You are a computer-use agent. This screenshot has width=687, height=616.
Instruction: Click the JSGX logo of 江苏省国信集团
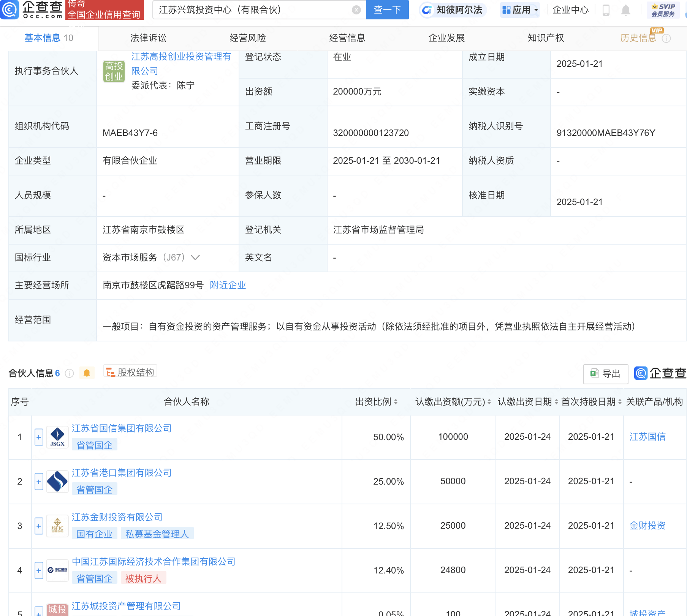tap(57, 437)
